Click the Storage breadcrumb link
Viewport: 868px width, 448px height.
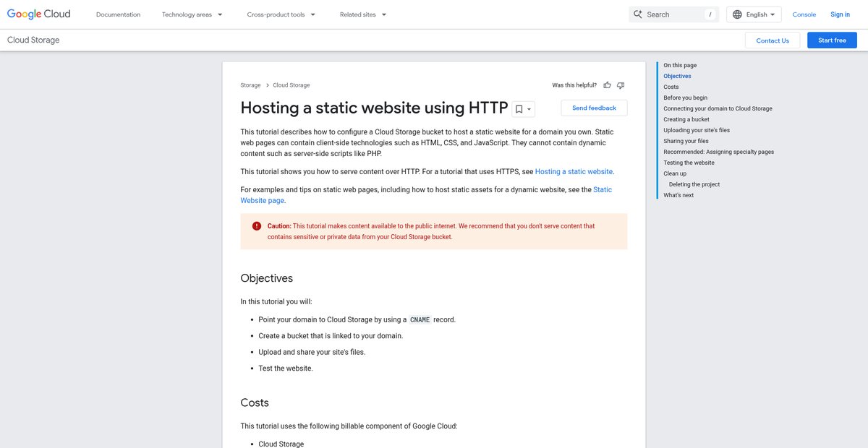(x=250, y=85)
